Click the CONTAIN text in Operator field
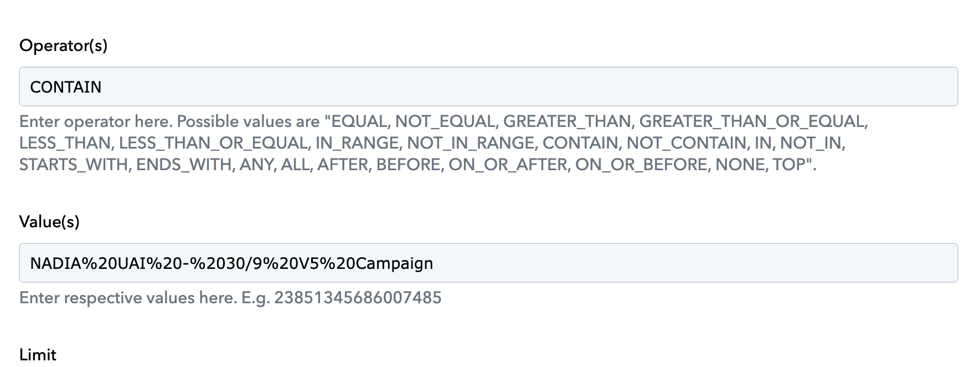980x367 pixels. [65, 87]
